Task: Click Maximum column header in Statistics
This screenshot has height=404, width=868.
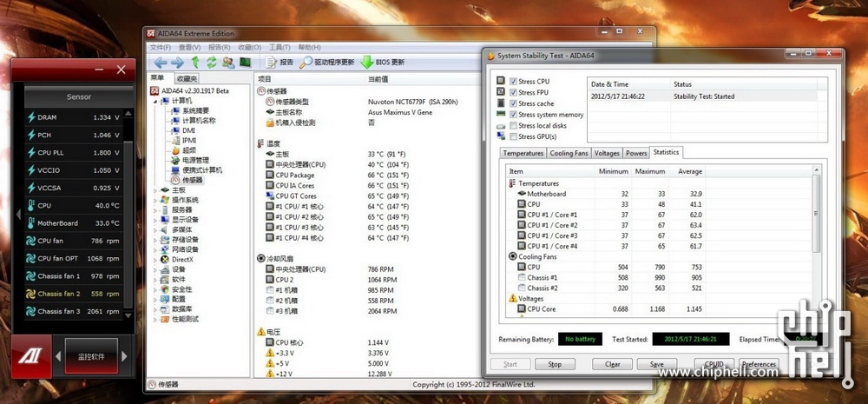Action: coord(650,172)
